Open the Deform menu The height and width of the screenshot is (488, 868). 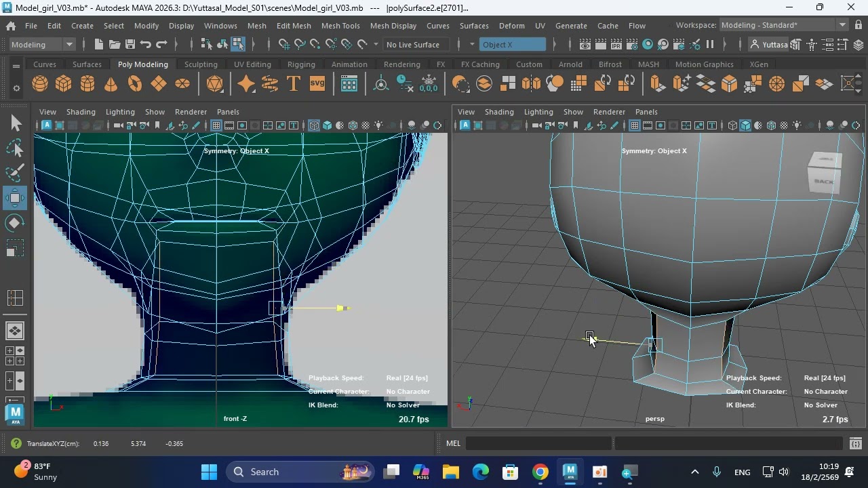pos(512,25)
